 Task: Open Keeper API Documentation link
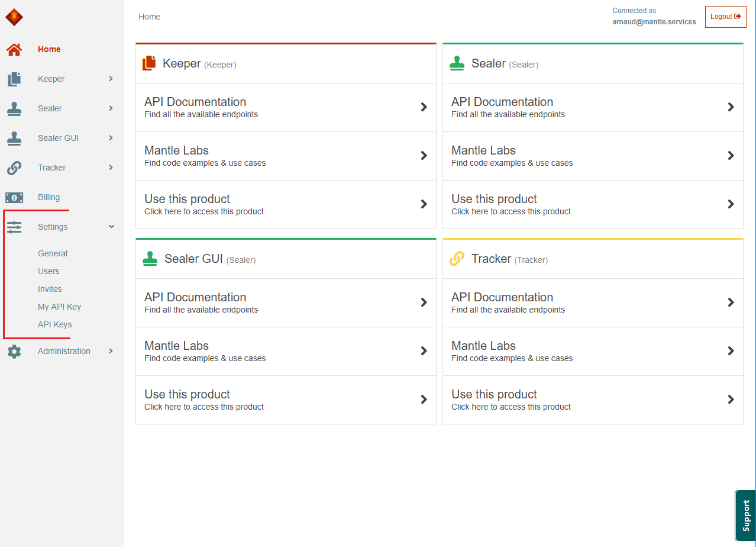[x=286, y=107]
